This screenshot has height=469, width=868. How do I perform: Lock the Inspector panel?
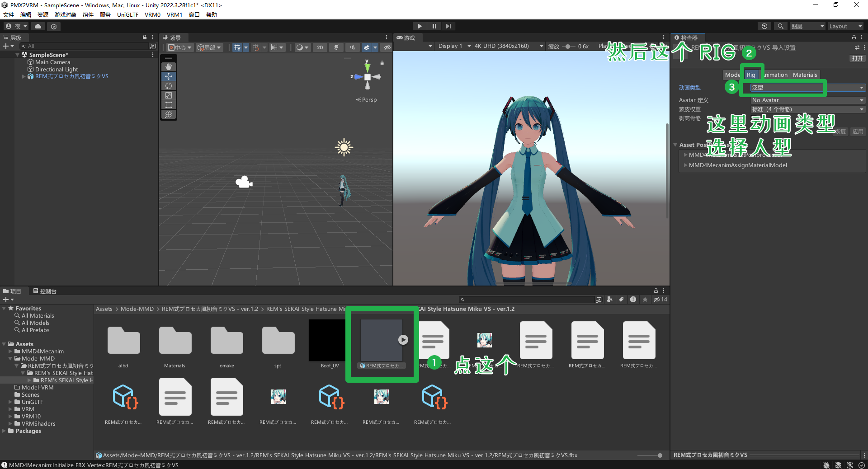pos(854,38)
